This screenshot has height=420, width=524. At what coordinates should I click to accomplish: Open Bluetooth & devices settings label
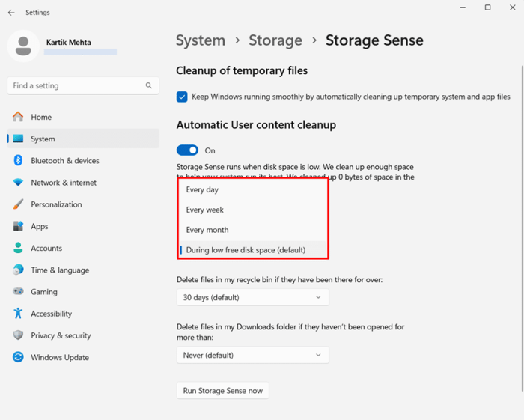coord(65,161)
